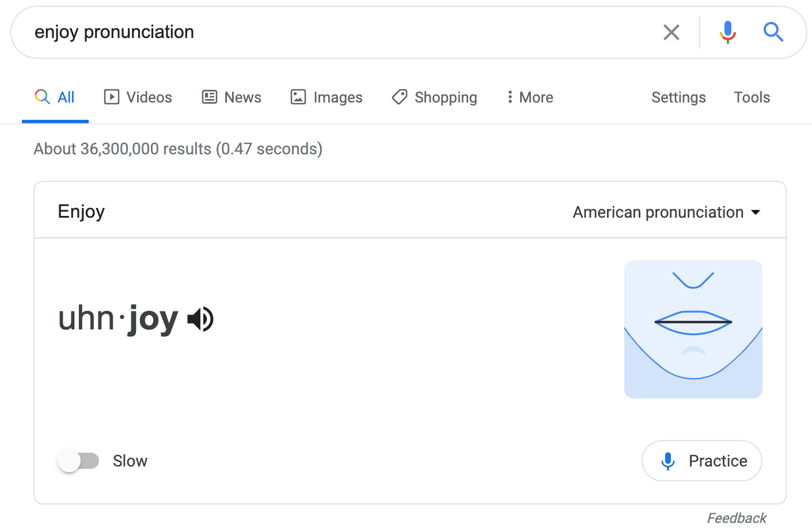812x531 pixels.
Task: Click the mouth animation illustration
Action: 693,329
